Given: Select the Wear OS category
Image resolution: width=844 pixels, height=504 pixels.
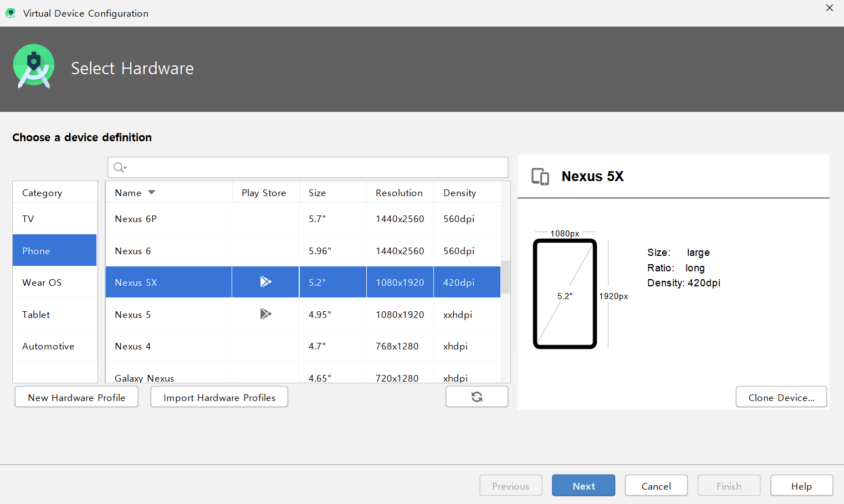Looking at the screenshot, I should click(55, 282).
